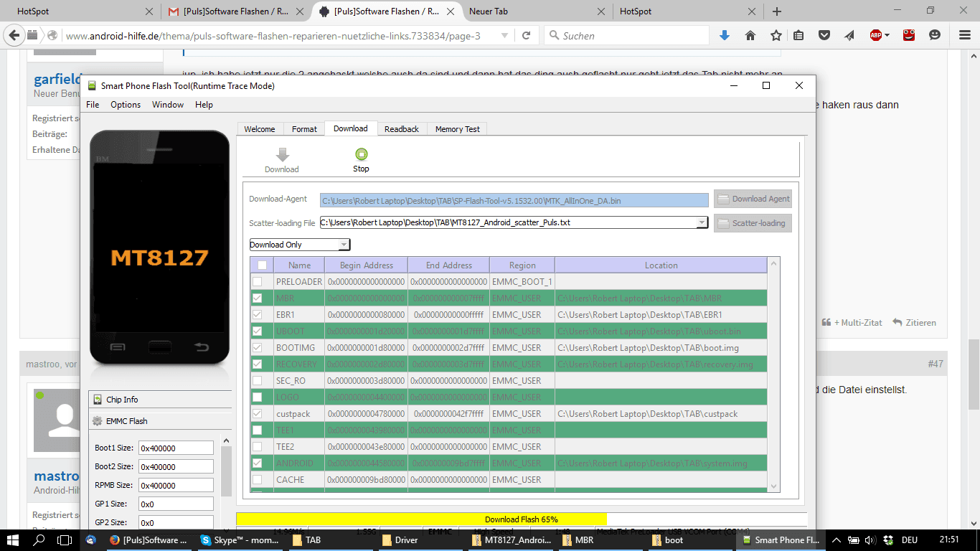Screen dimensions: 980x551
Task: Show hidden system tray icons
Action: 836,540
